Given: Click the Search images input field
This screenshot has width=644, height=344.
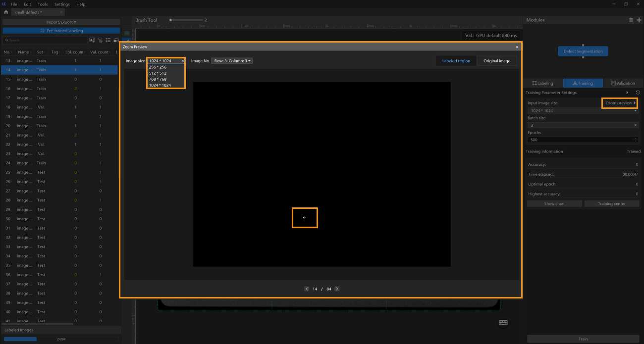Looking at the screenshot, I should pos(45,40).
